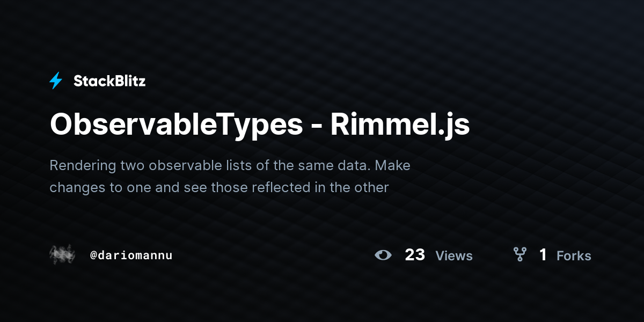Select the fork icon next to Forks
644x322 pixels.
tap(519, 254)
